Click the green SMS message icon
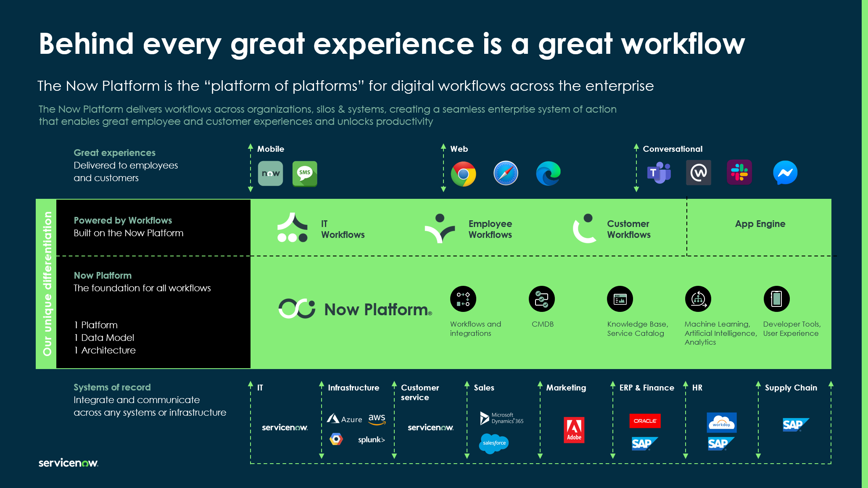 [305, 173]
